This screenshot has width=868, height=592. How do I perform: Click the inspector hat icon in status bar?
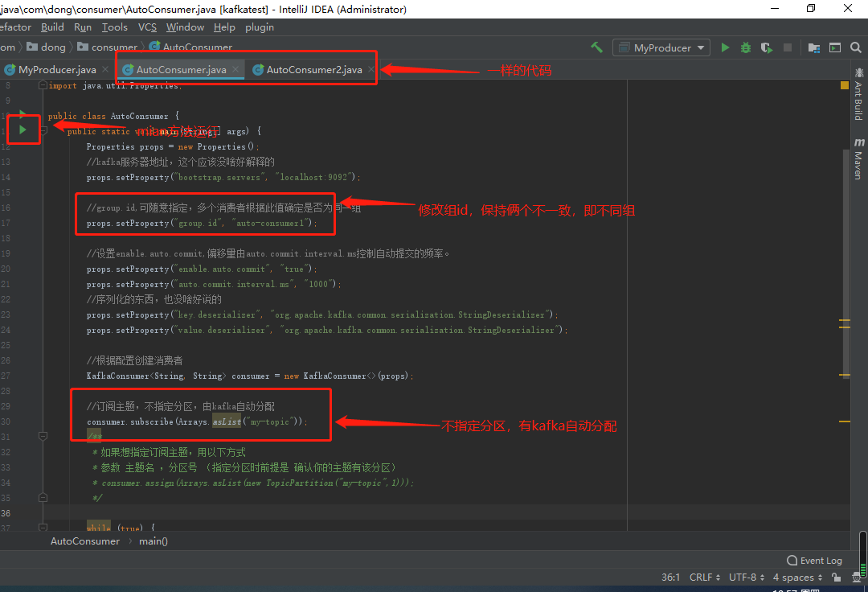[x=857, y=577]
